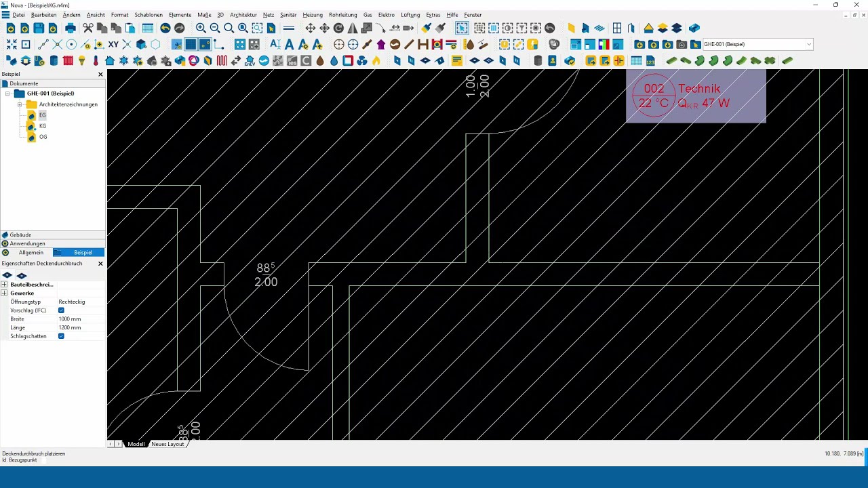Switch to the Allgemein tab
The width and height of the screenshot is (868, 488).
[31, 253]
